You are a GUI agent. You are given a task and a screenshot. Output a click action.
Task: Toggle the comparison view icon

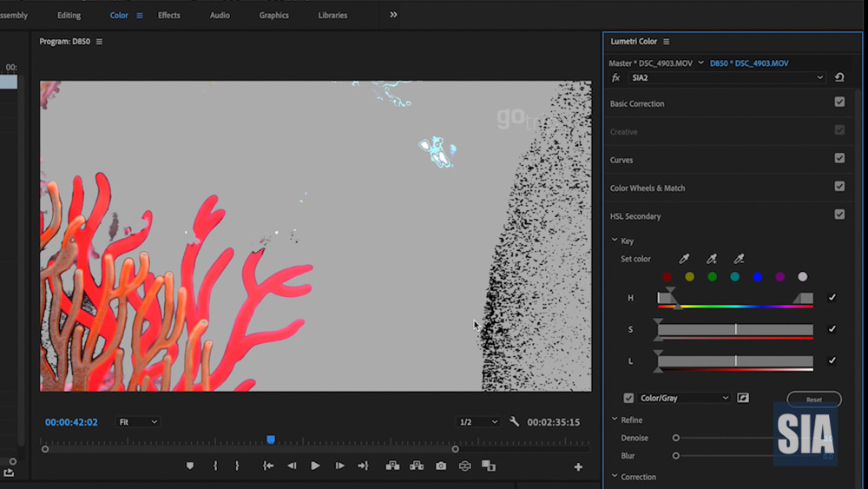tap(489, 466)
